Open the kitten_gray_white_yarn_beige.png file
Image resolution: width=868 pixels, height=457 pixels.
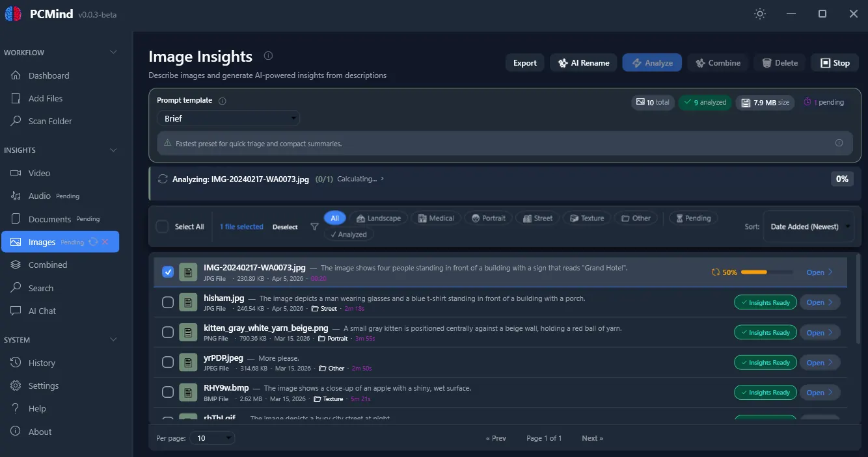(819, 332)
